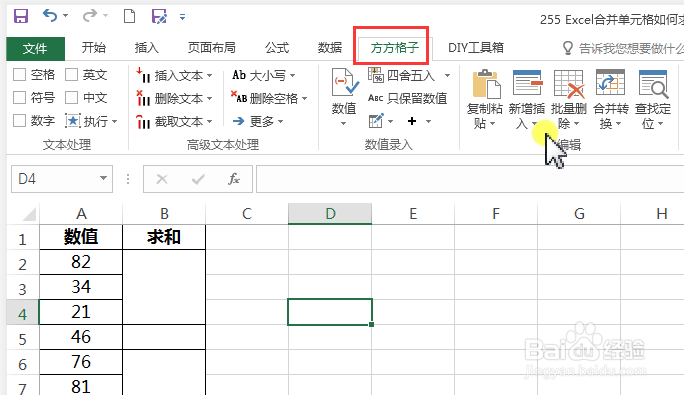Click the Save icon in quick access toolbar
Viewport: 684px width, 395px height.
21,17
